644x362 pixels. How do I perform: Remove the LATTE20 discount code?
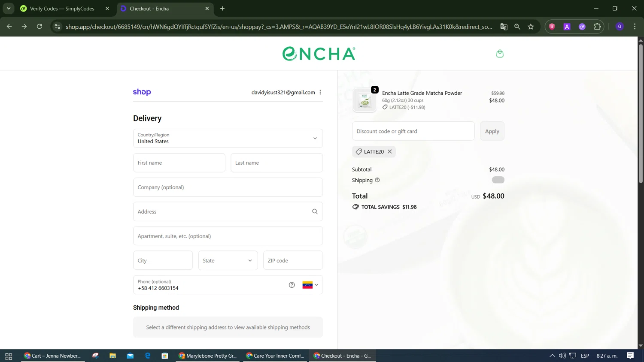click(390, 151)
